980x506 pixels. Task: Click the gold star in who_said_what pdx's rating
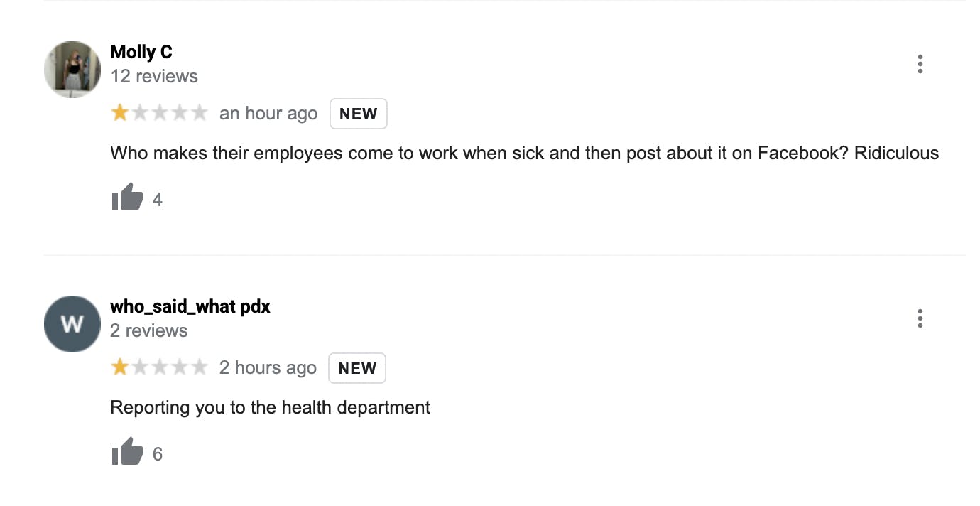(x=120, y=367)
